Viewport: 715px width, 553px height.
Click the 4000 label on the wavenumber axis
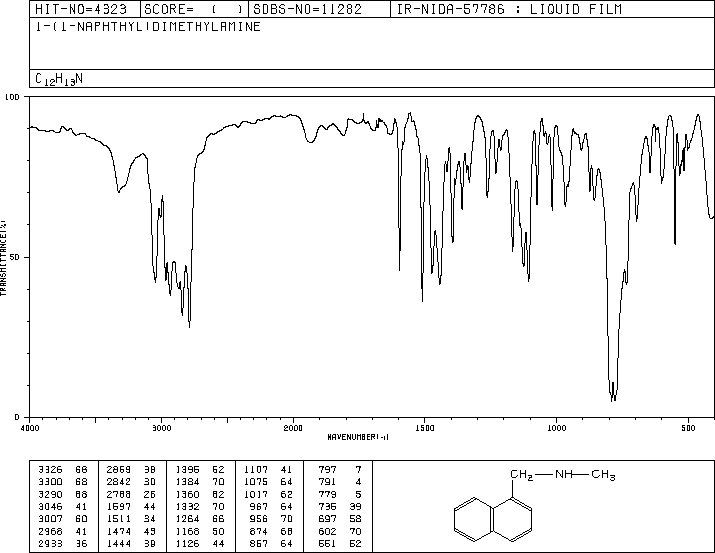pos(30,428)
